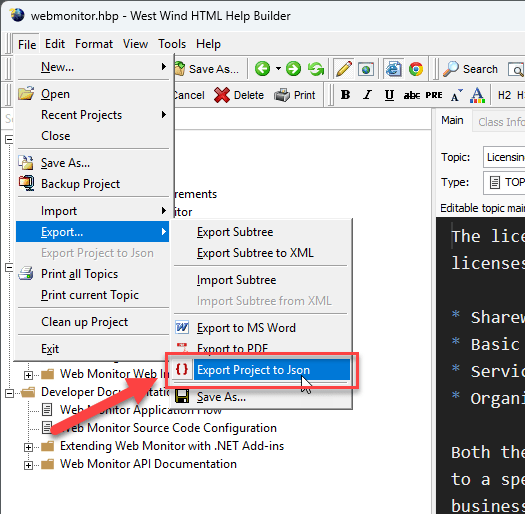This screenshot has width=525, height=514.
Task: Open the Tools menu
Action: [172, 44]
